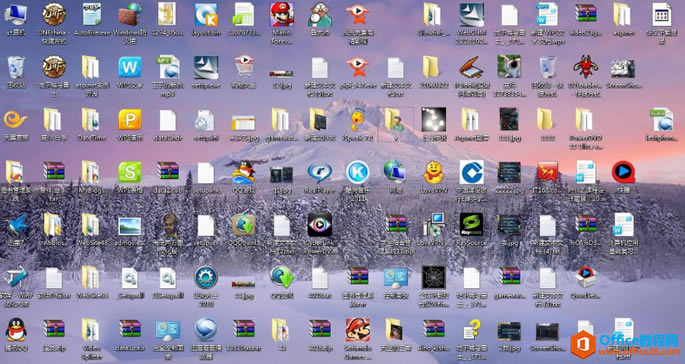Image resolution: width=685 pixels, height=364 pixels.
Task: Open the shopping cart shortcut icon
Action: pos(244,67)
